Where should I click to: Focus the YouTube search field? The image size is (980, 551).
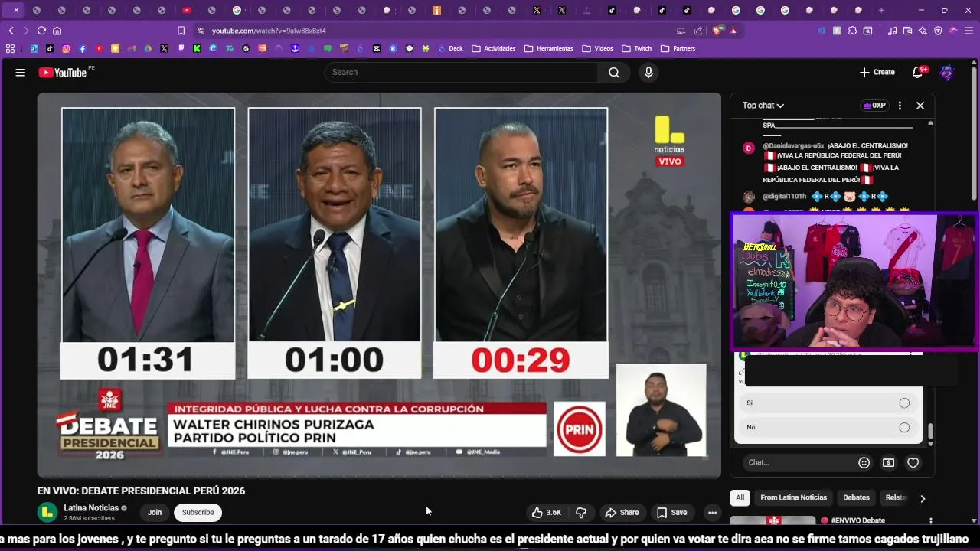(x=462, y=72)
